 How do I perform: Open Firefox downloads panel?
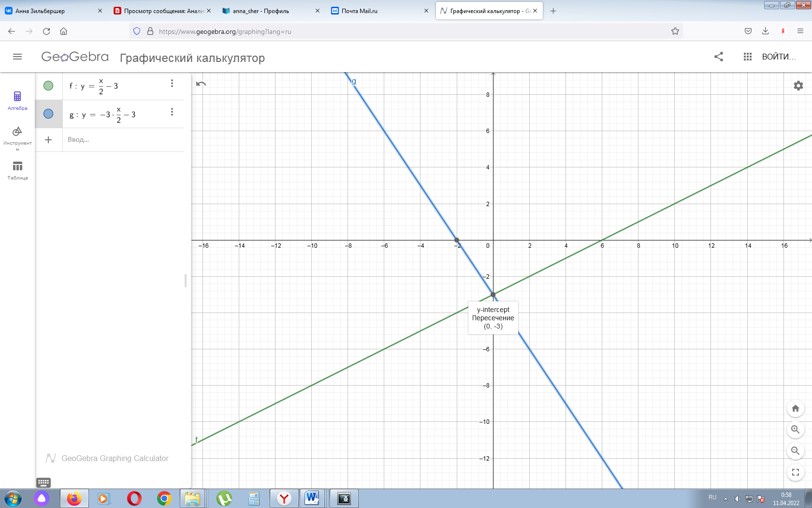(766, 31)
